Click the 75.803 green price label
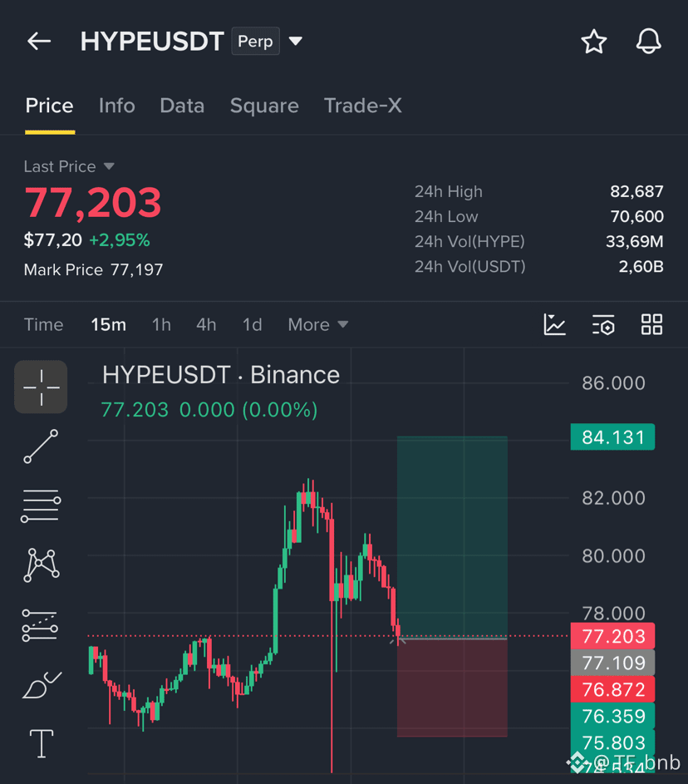Image resolution: width=688 pixels, height=784 pixels. pyautogui.click(x=612, y=742)
